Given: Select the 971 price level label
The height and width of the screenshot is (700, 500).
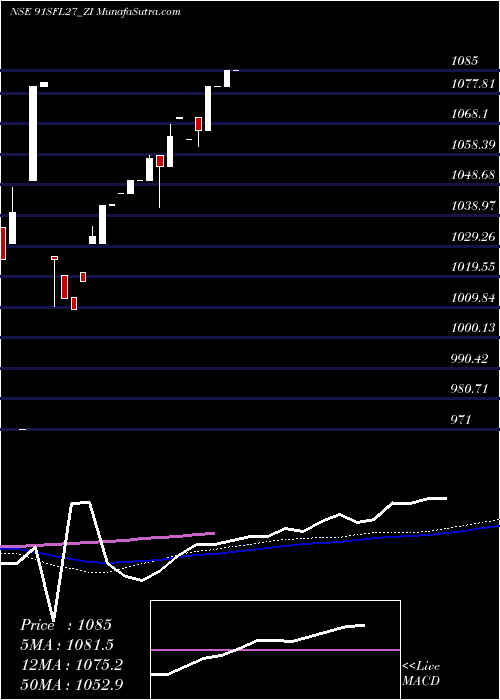Looking at the screenshot, I should [x=460, y=419].
